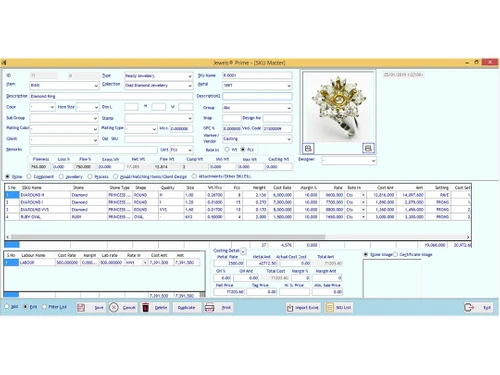Open the Worker/Vendor dropdown showing Casting
This screenshot has height=375, width=500.
coord(289,139)
